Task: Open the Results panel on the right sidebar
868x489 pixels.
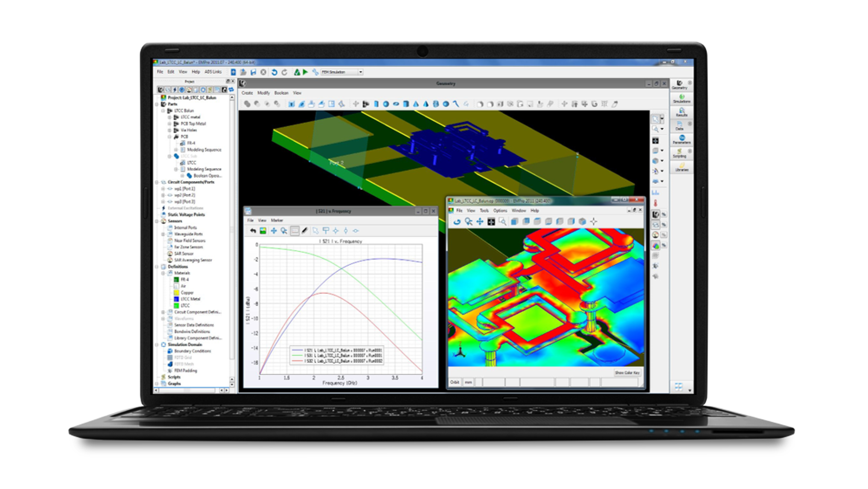Action: point(681,112)
